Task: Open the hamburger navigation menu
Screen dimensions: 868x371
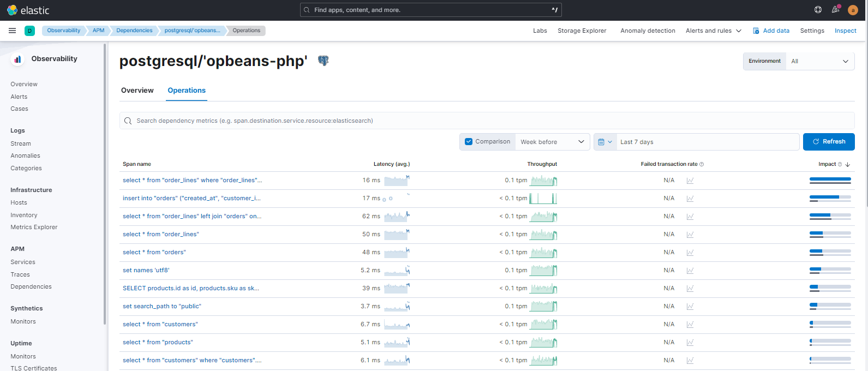Action: 12,31
